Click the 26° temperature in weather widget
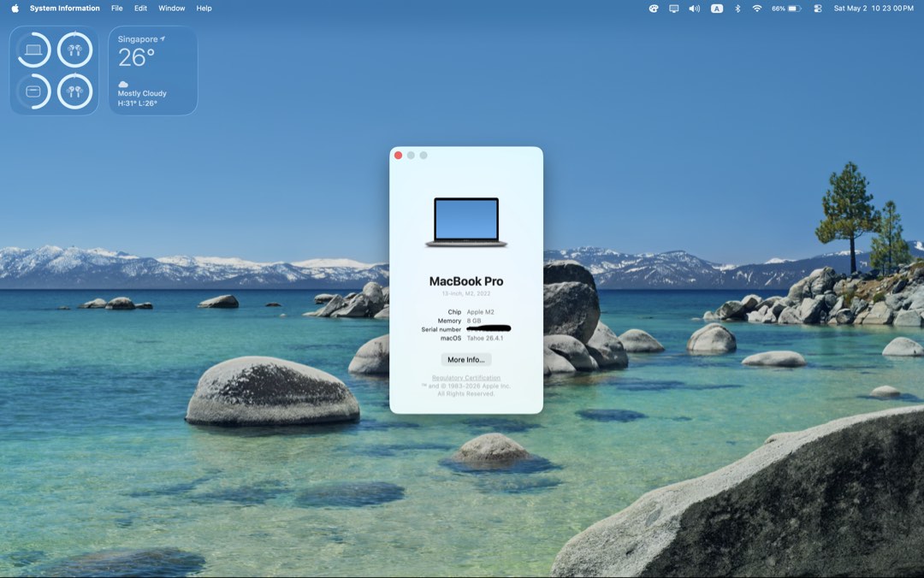 point(136,58)
